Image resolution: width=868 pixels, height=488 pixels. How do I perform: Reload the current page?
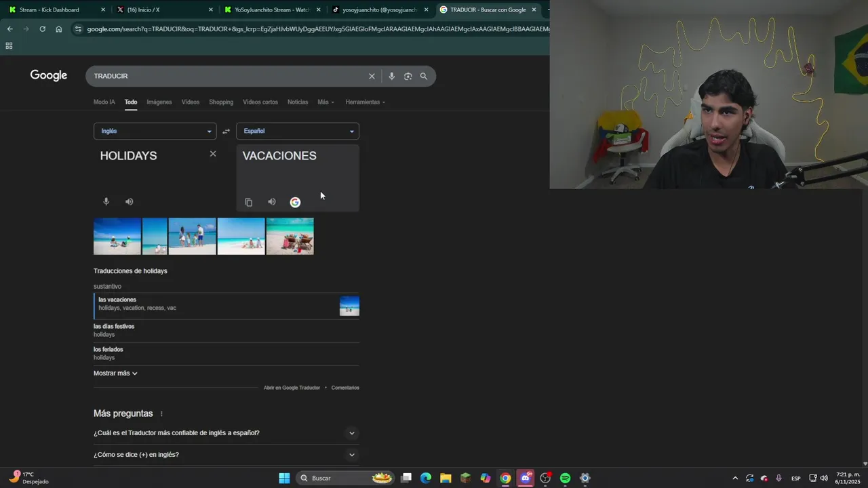pyautogui.click(x=42, y=29)
